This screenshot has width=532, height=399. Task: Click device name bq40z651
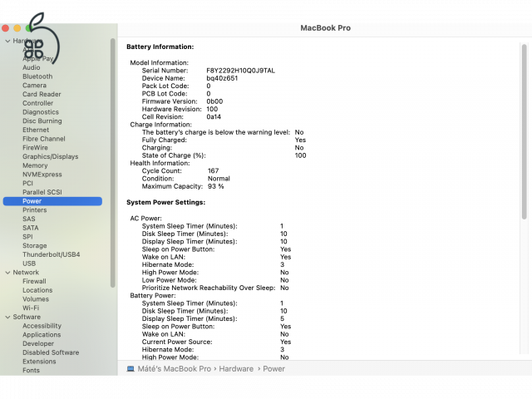tap(222, 78)
